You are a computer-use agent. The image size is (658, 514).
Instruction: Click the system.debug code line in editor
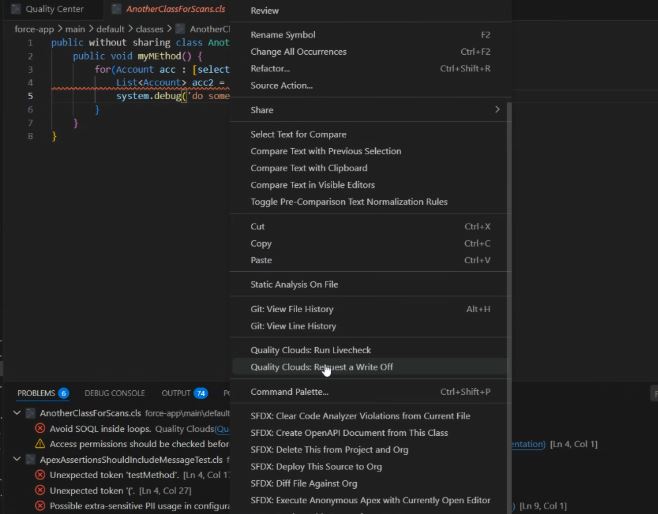pos(170,96)
